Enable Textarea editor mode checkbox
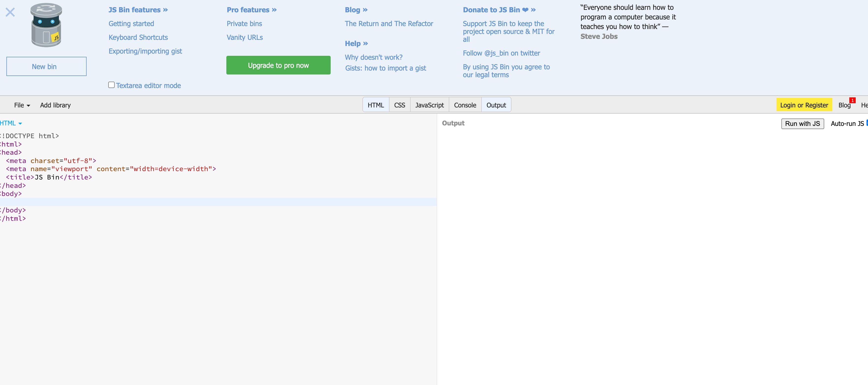 (x=111, y=85)
